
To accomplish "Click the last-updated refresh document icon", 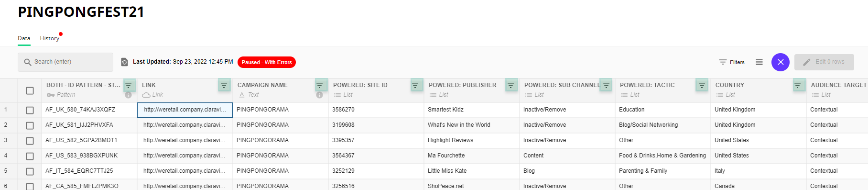I will click(x=124, y=62).
